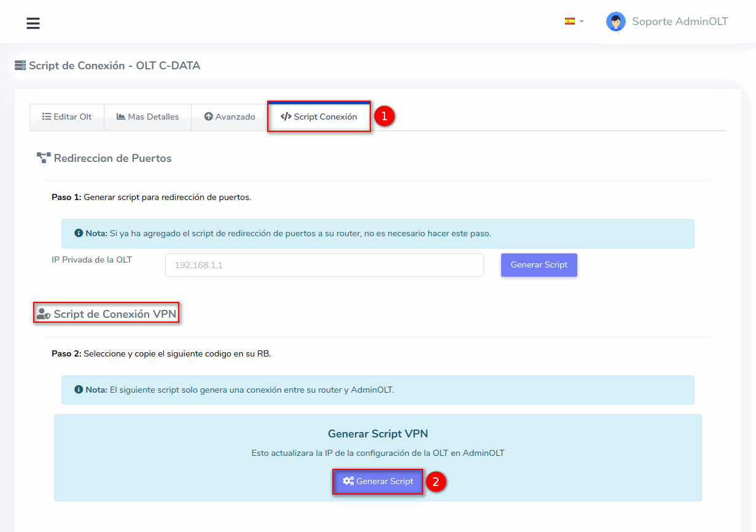Open the Spanish flag language dropdown
Viewport: 756px width, 532px height.
(x=574, y=21)
